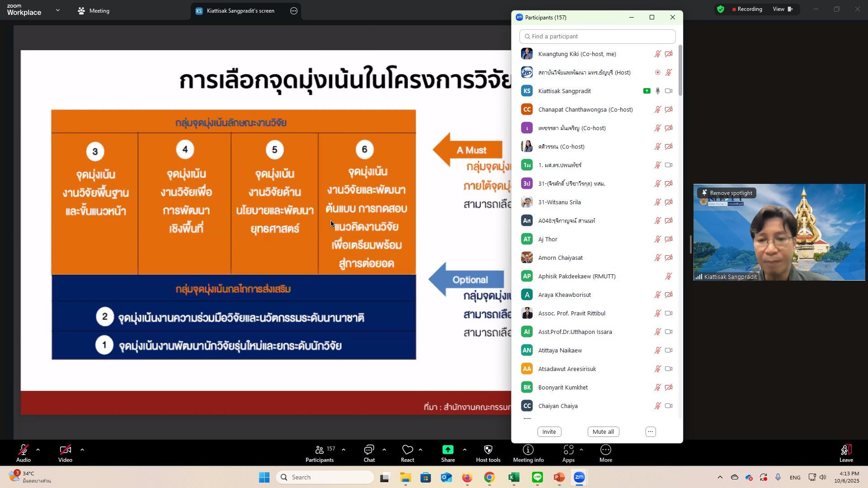Open Host tools shield icon
This screenshot has height=488, width=868.
pos(488,450)
